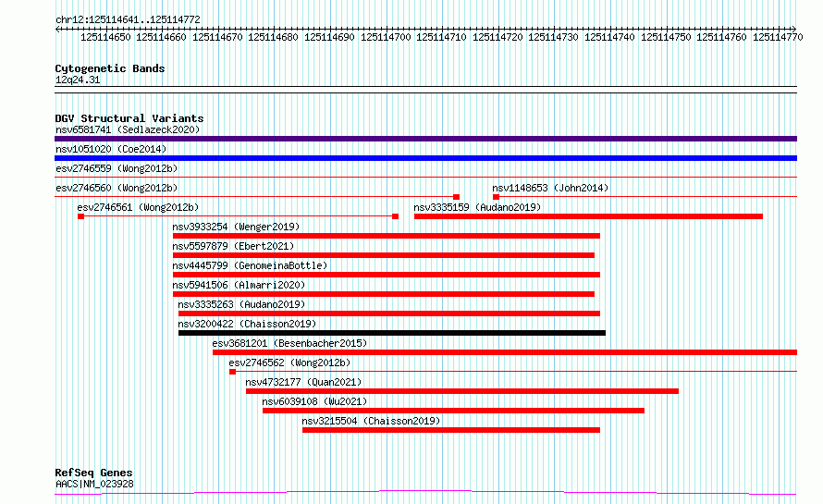Open the nsv3200422 (Chaisson2019) label
This screenshot has width=823, height=504.
tap(247, 324)
